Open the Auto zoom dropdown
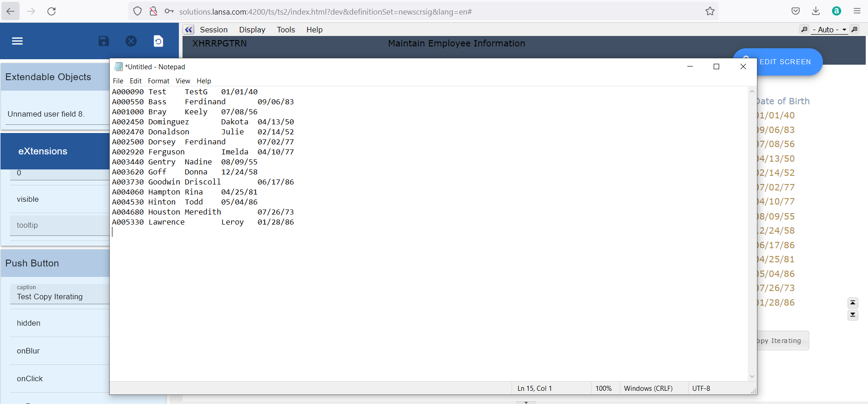 [829, 30]
